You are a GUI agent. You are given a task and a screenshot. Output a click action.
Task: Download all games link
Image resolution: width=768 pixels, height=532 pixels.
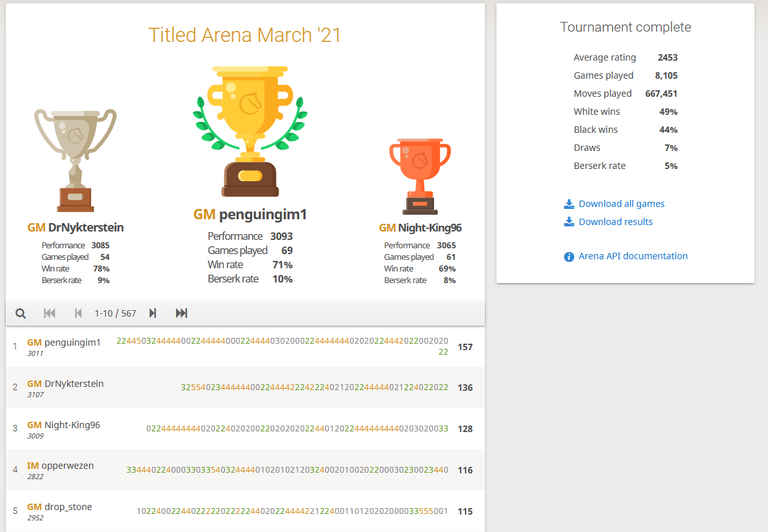pyautogui.click(x=621, y=204)
